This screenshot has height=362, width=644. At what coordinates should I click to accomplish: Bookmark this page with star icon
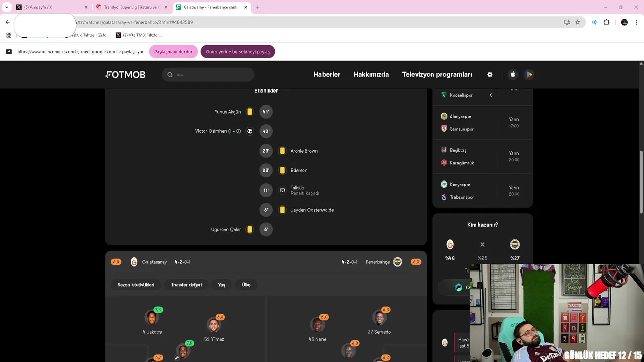pos(578,22)
